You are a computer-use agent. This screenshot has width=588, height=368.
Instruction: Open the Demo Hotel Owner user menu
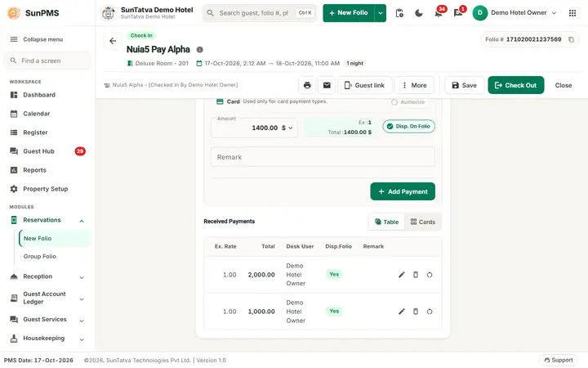(514, 13)
